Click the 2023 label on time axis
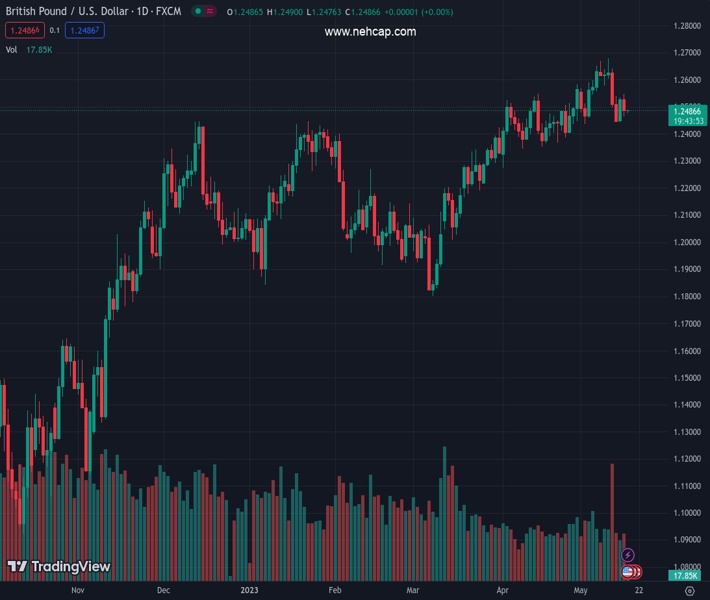Viewport: 710px width, 600px height. (x=249, y=591)
